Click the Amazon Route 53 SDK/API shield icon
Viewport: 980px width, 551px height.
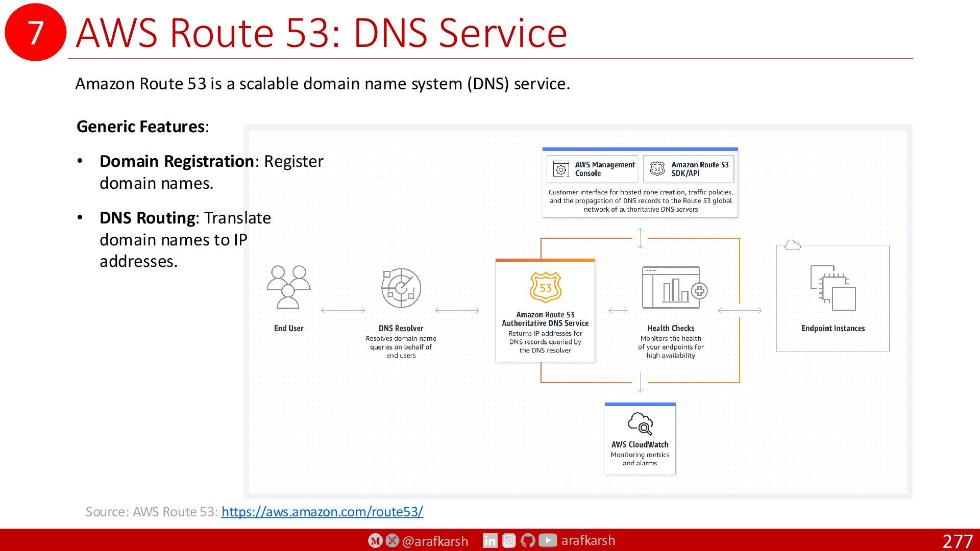(x=657, y=169)
